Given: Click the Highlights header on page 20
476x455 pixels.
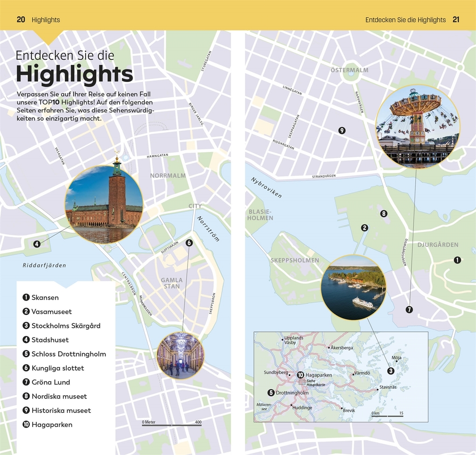Looking at the screenshot, I should coord(46,20).
